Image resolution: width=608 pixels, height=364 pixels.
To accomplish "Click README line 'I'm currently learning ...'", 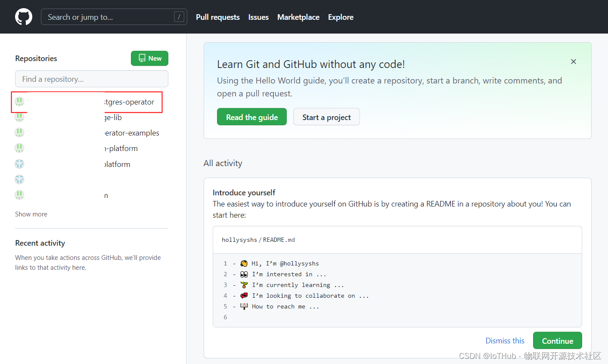I will (298, 285).
